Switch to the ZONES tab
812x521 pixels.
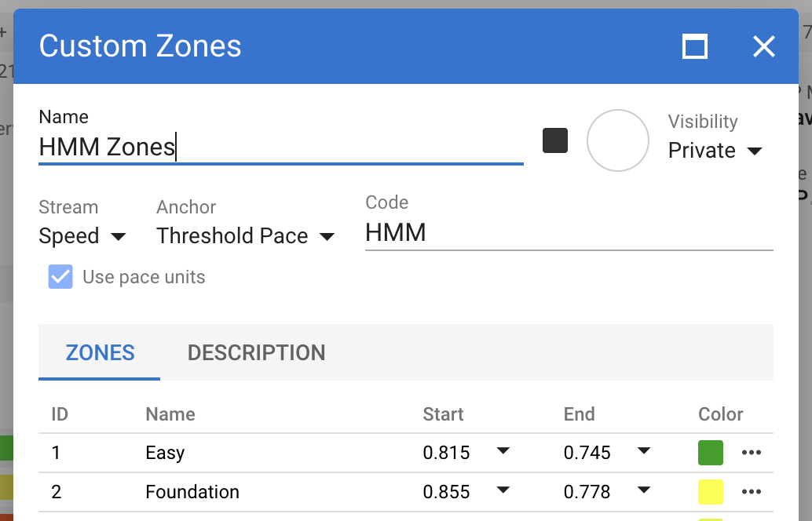pos(100,353)
